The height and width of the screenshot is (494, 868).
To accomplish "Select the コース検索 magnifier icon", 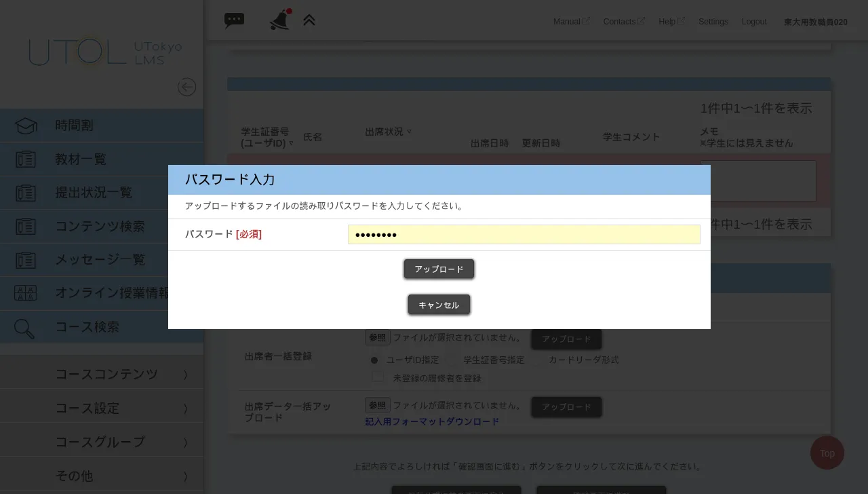I will click(24, 328).
